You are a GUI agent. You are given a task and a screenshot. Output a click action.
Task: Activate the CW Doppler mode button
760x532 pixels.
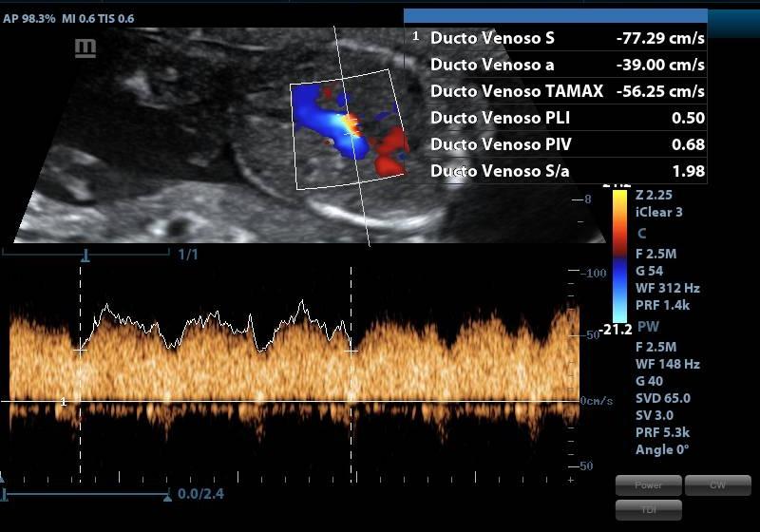(717, 484)
